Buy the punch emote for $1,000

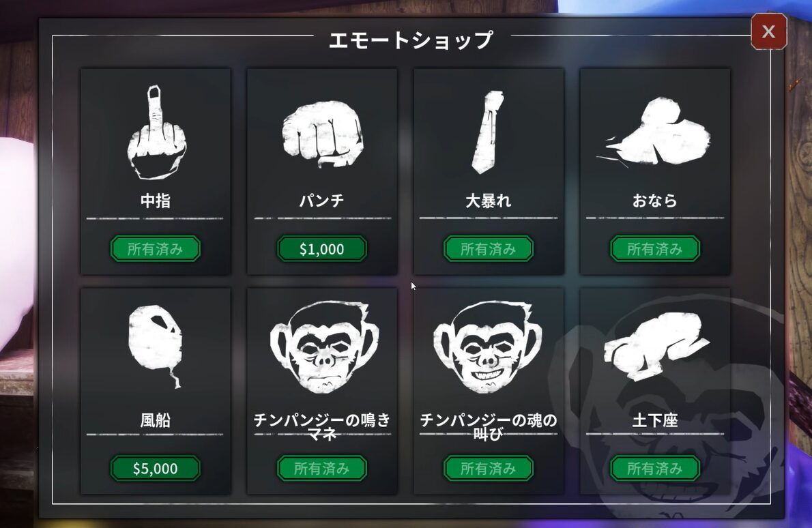click(x=322, y=249)
